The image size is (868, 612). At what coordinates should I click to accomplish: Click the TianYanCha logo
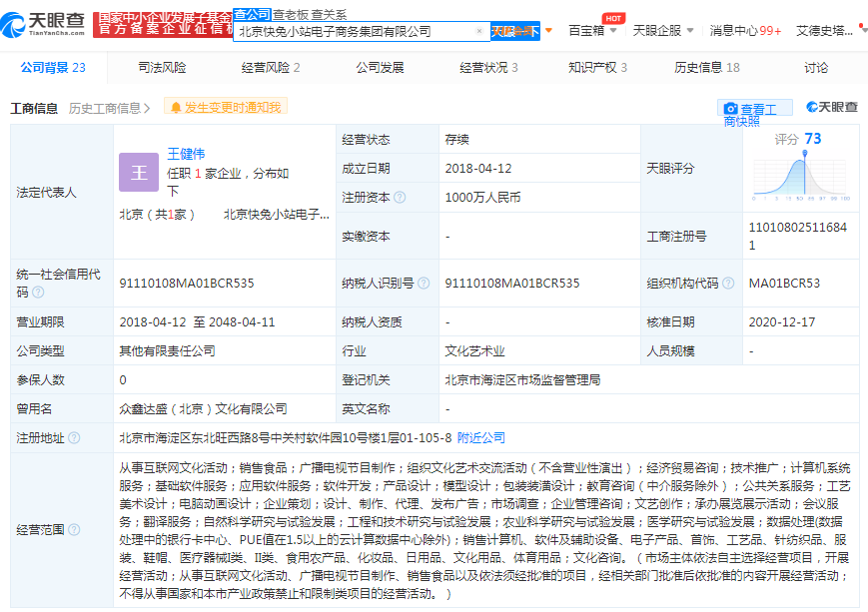tap(43, 24)
